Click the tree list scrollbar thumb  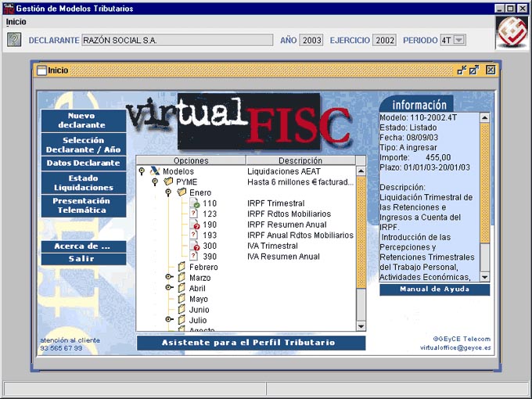click(361, 232)
